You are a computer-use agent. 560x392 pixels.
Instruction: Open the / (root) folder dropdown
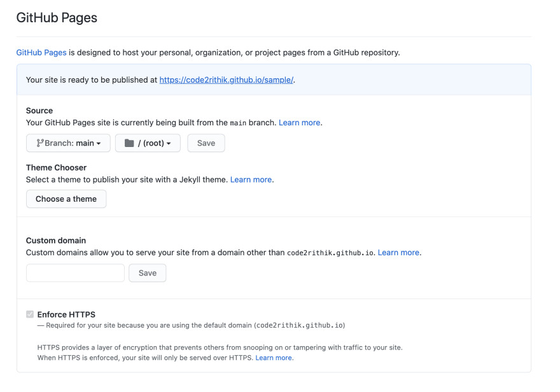click(x=148, y=143)
